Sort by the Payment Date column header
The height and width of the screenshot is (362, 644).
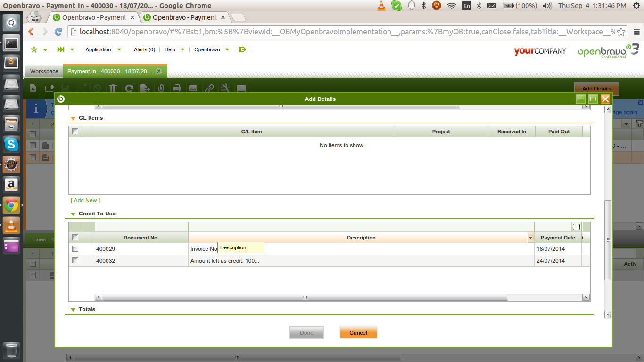tap(558, 238)
